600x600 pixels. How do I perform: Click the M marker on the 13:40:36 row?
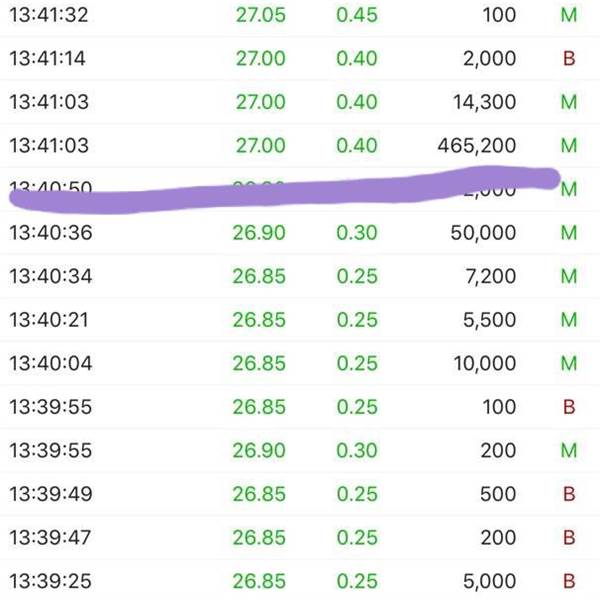[x=569, y=232]
